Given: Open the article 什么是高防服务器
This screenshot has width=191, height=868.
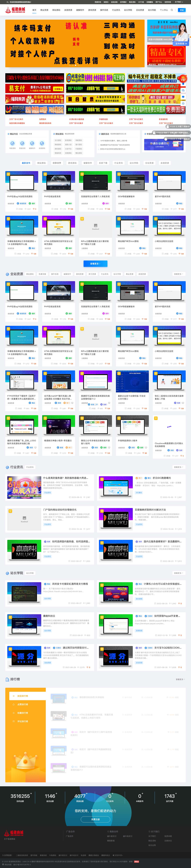Looking at the screenshot, I should click(66, 478).
